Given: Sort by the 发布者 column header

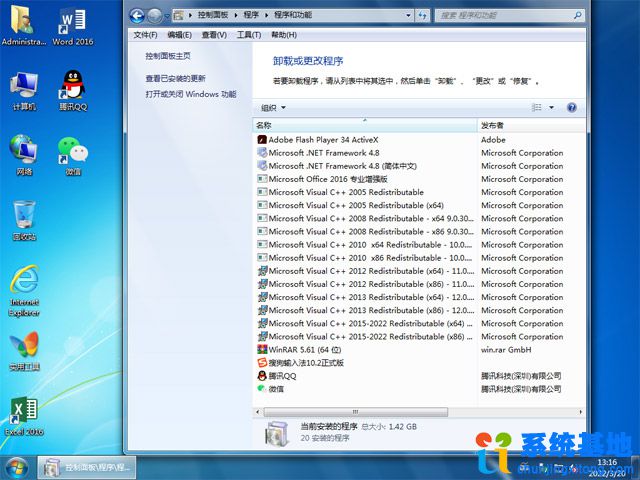Looking at the screenshot, I should pos(531,125).
